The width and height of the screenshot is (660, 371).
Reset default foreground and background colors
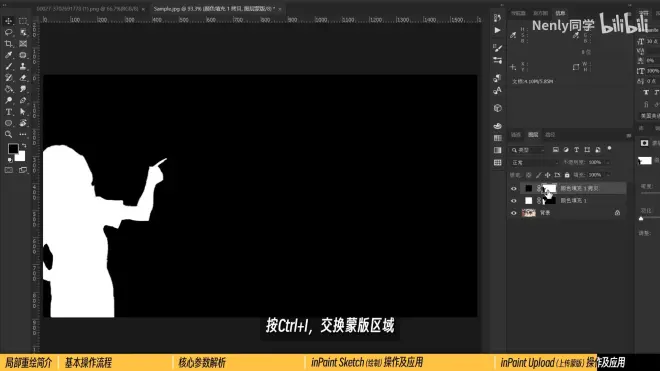click(10, 160)
